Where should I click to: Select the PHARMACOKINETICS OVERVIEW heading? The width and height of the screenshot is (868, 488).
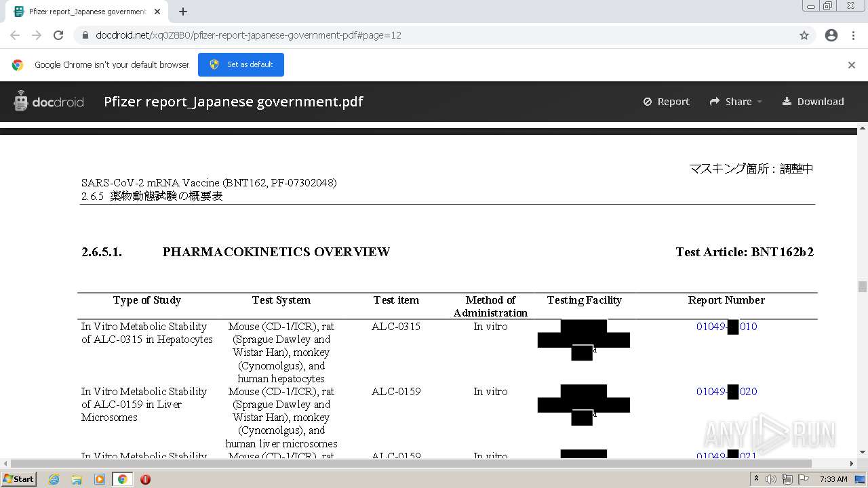coord(276,252)
